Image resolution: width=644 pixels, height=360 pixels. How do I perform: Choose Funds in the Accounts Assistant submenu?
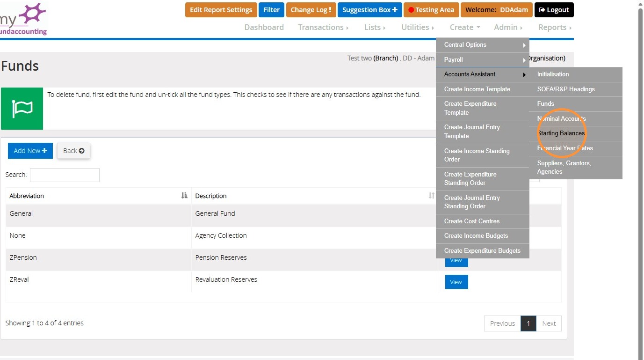pyautogui.click(x=576, y=104)
